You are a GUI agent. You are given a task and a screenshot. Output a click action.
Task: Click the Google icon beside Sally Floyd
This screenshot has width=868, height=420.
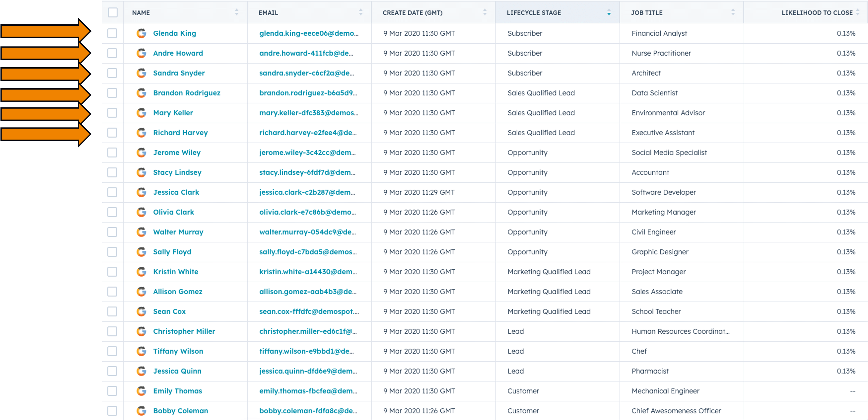tap(141, 252)
